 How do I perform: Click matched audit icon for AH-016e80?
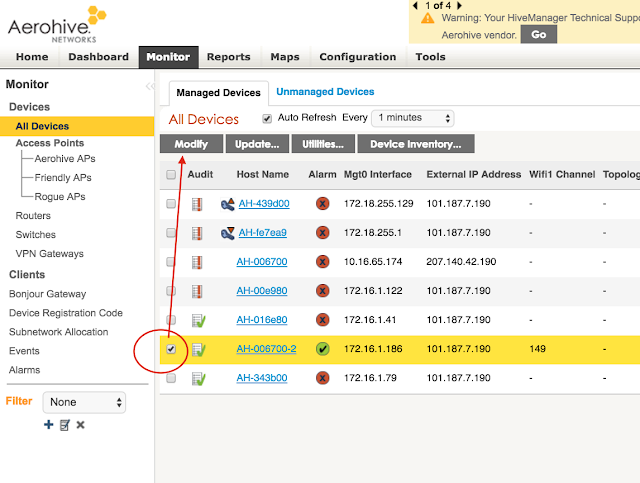[198, 321]
